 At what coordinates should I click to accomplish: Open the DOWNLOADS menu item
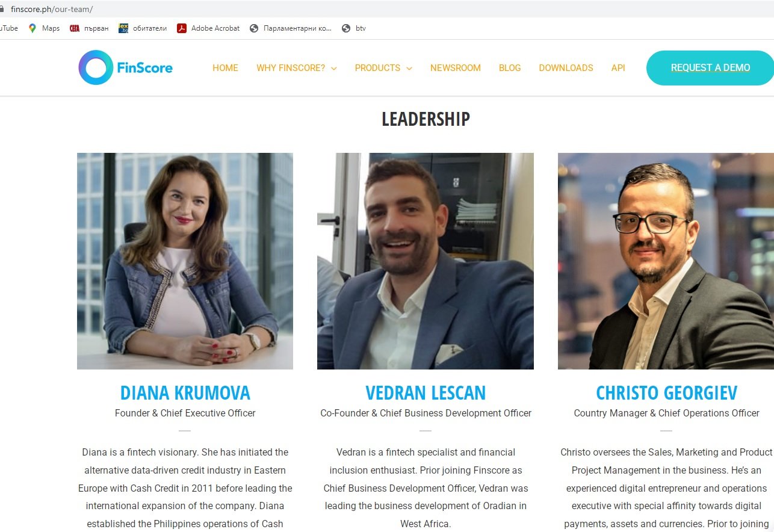[x=566, y=68]
